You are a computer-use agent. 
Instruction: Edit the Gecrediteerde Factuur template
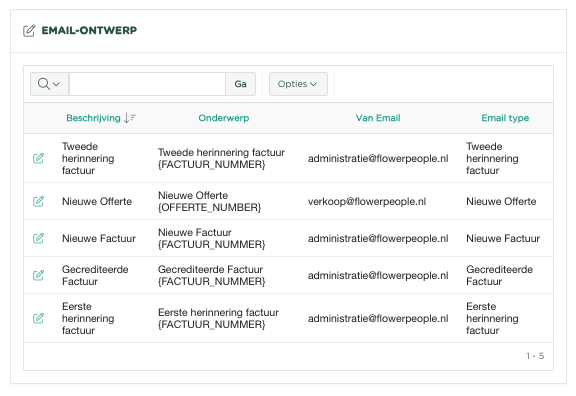pyautogui.click(x=38, y=275)
